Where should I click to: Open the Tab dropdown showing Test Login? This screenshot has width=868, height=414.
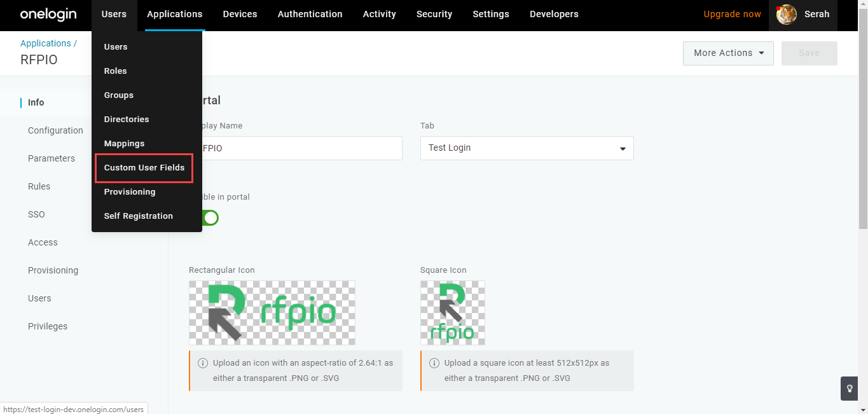tap(527, 148)
